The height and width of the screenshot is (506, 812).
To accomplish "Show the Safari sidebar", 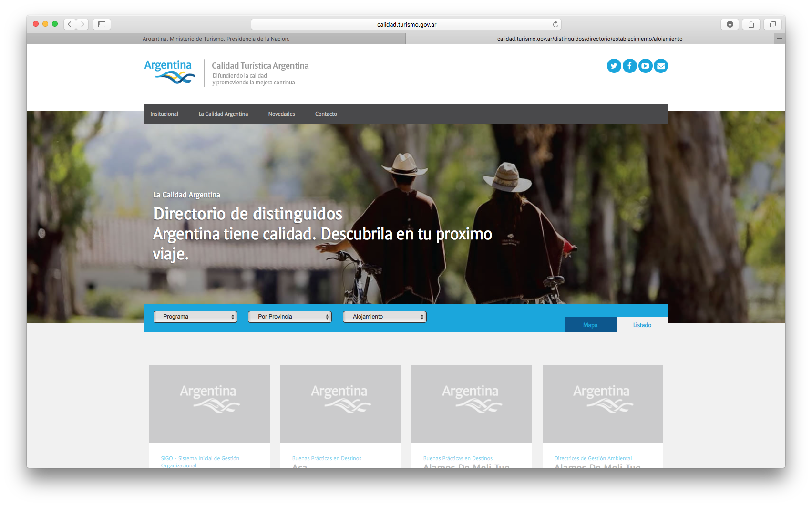I will click(102, 24).
